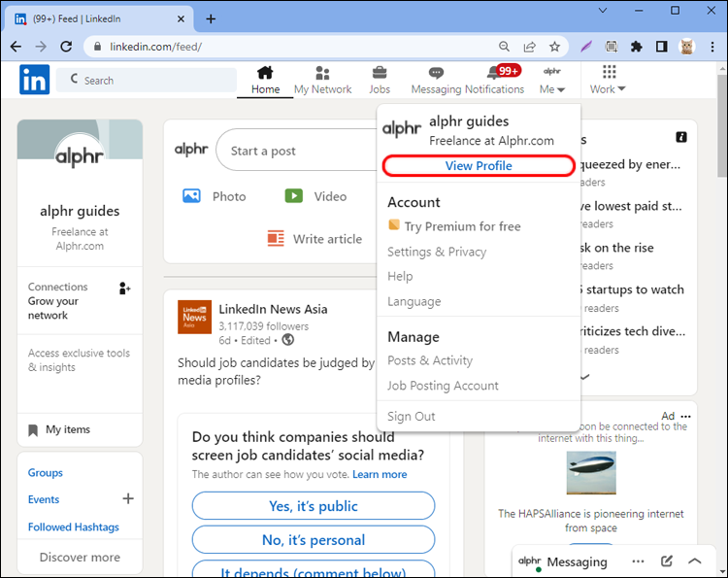Compose new message icon
The width and height of the screenshot is (728, 578).
(666, 561)
